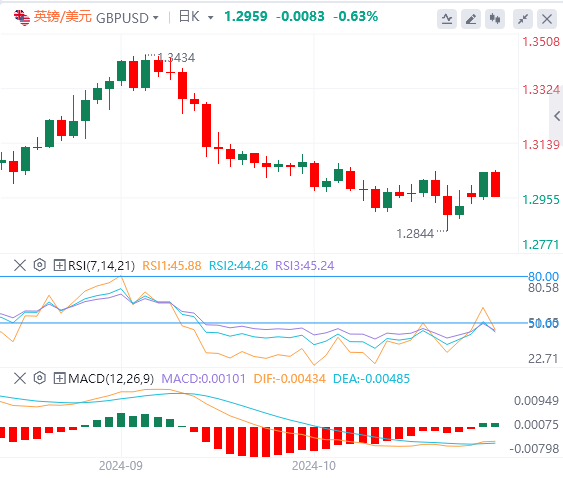Expand the MACD indicator panel

click(x=59, y=379)
